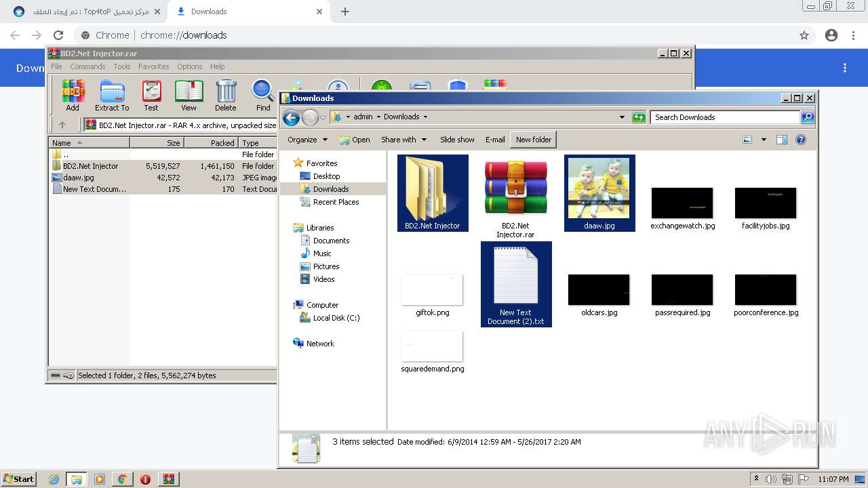Expand the Downloads breadcrumb arrow

(425, 117)
